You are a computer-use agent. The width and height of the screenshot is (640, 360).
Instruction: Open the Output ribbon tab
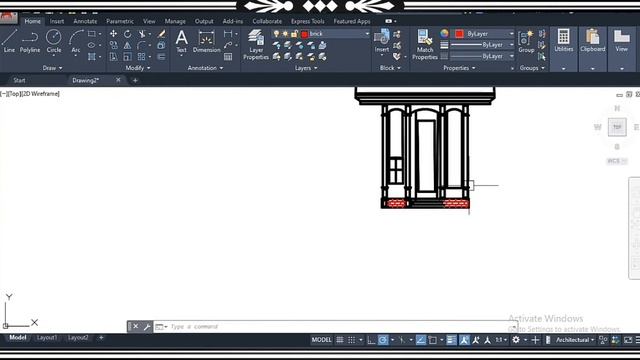point(204,21)
